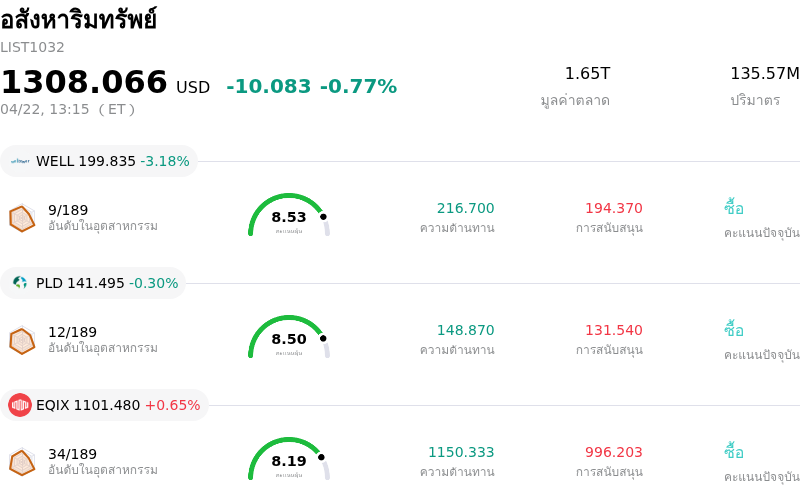This screenshot has width=800, height=499.
Task: Click the 8.53 score gauge
Action: click(x=289, y=216)
